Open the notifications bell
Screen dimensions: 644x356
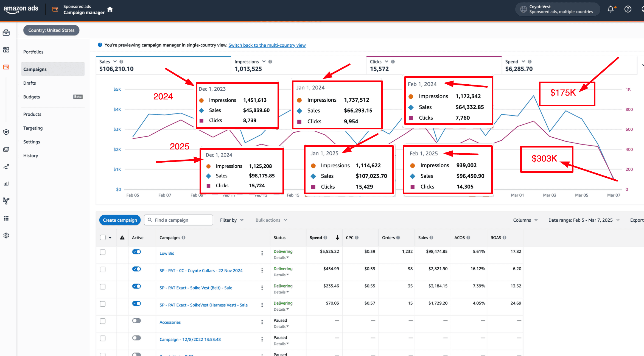pyautogui.click(x=611, y=9)
